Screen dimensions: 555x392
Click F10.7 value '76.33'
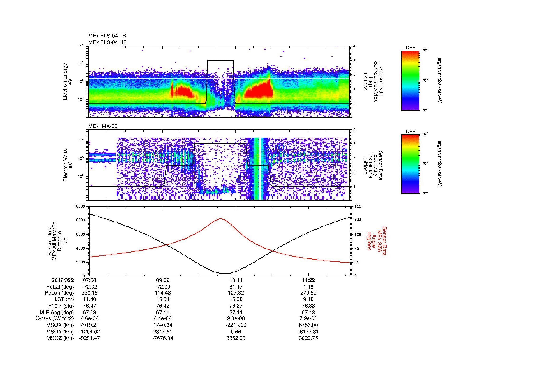(308, 306)
